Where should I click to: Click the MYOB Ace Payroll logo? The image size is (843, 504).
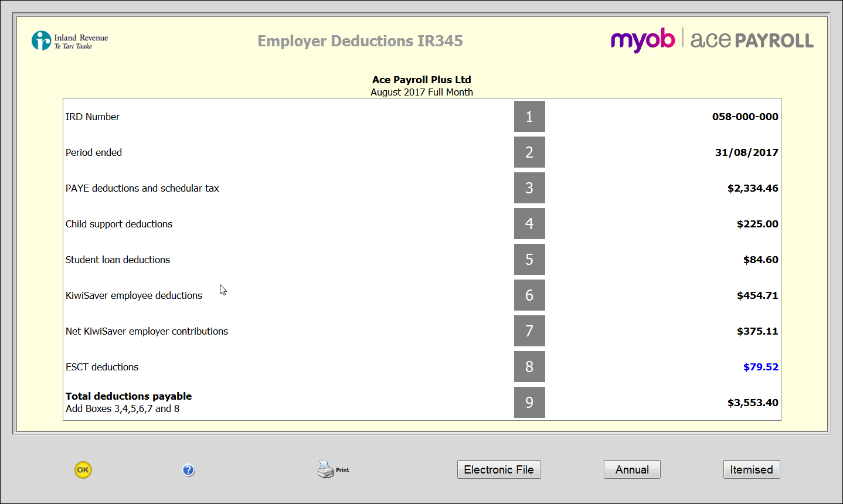[x=712, y=40]
